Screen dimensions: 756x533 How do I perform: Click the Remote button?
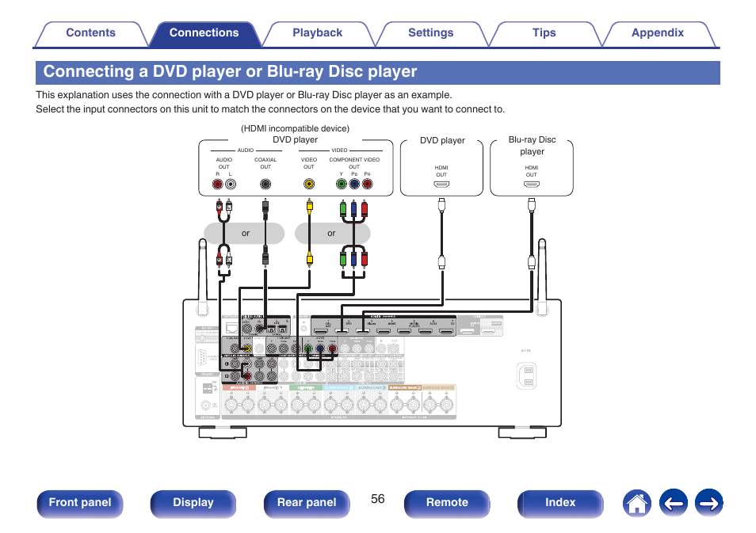[447, 503]
